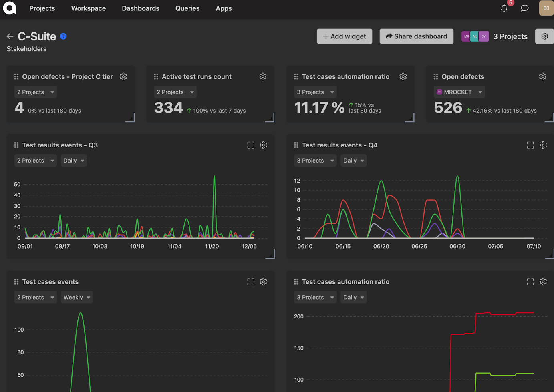Viewport: 554px width, 392px height.
Task: Click the back arrow beside C-Suite
Action: point(10,36)
